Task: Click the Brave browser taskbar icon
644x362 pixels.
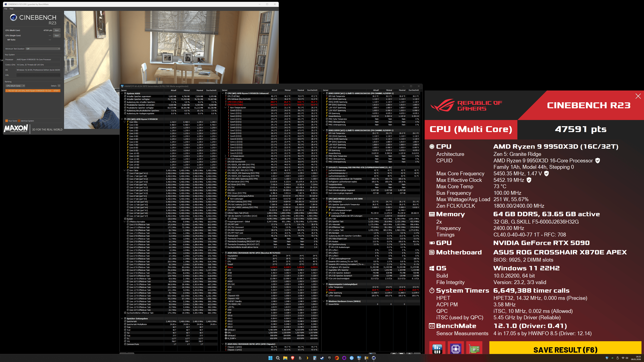Action: pyautogui.click(x=292, y=358)
